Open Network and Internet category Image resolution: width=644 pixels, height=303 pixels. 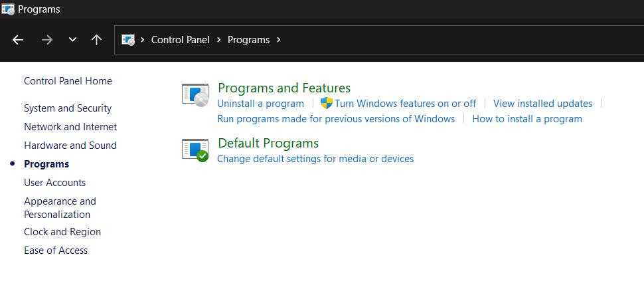pos(70,127)
